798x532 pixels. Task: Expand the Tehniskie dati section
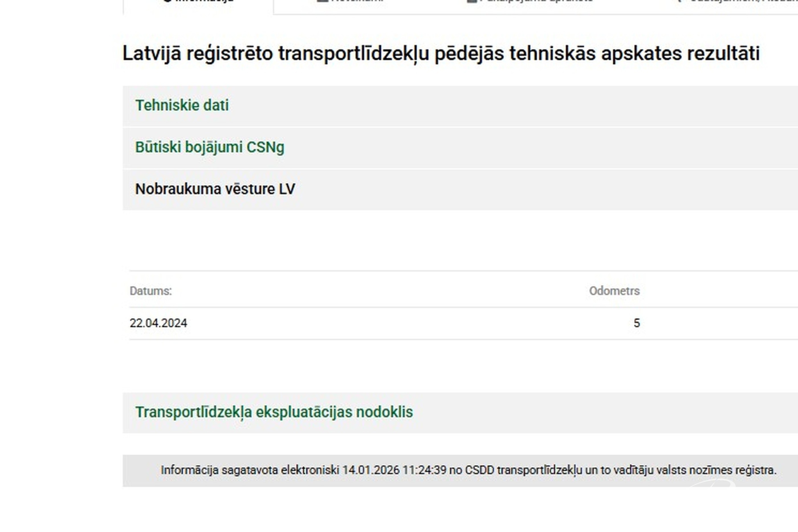point(182,105)
